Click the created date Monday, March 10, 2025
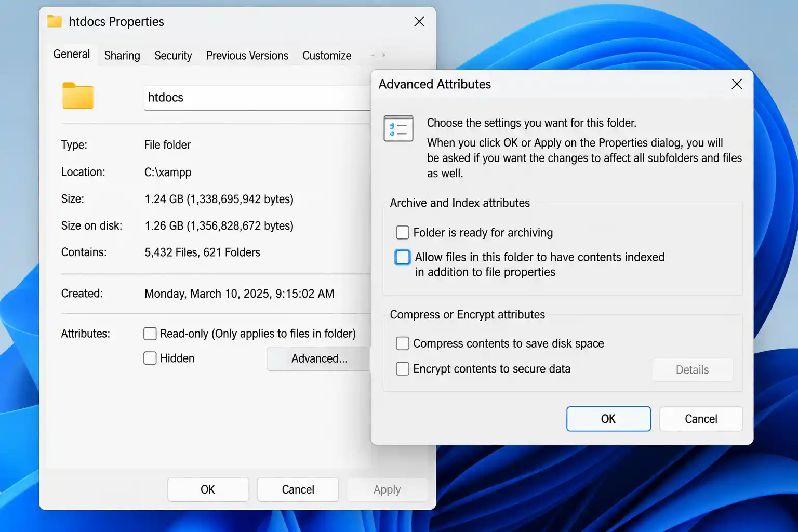The width and height of the screenshot is (798, 532). pyautogui.click(x=239, y=294)
